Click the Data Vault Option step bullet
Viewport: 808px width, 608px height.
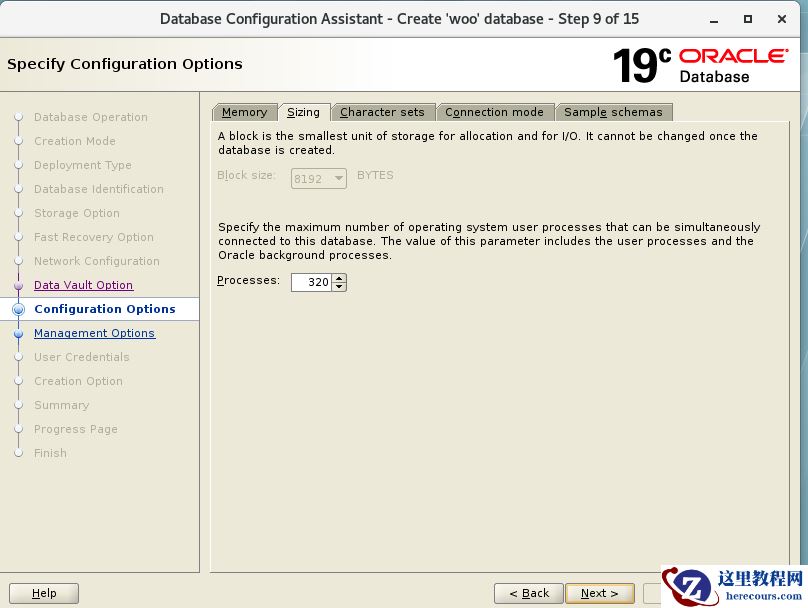click(19, 285)
